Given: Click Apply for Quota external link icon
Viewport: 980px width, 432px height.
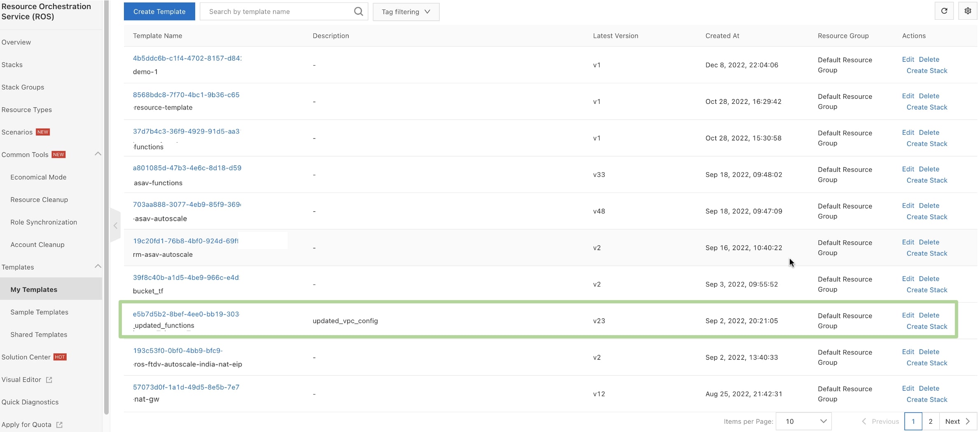Looking at the screenshot, I should (x=59, y=425).
